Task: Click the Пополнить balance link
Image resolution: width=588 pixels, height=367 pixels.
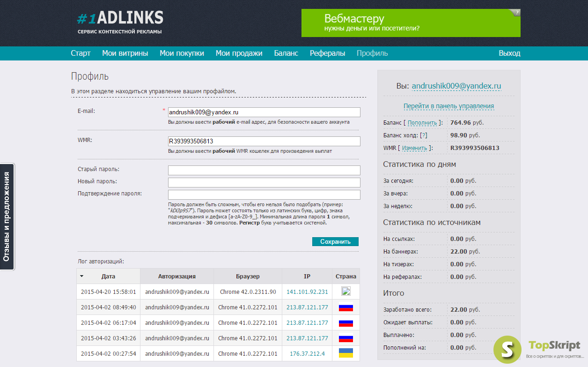Action: [422, 123]
